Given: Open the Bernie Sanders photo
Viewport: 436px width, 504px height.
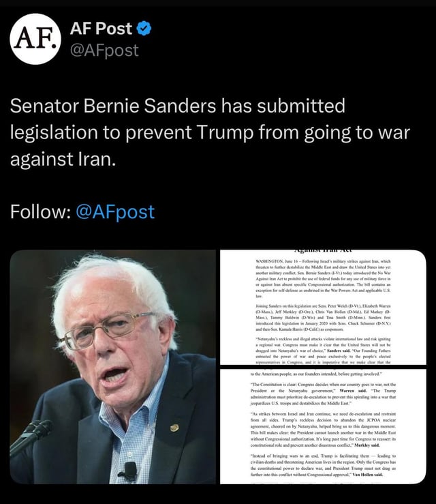Looking at the screenshot, I should click(x=112, y=367).
